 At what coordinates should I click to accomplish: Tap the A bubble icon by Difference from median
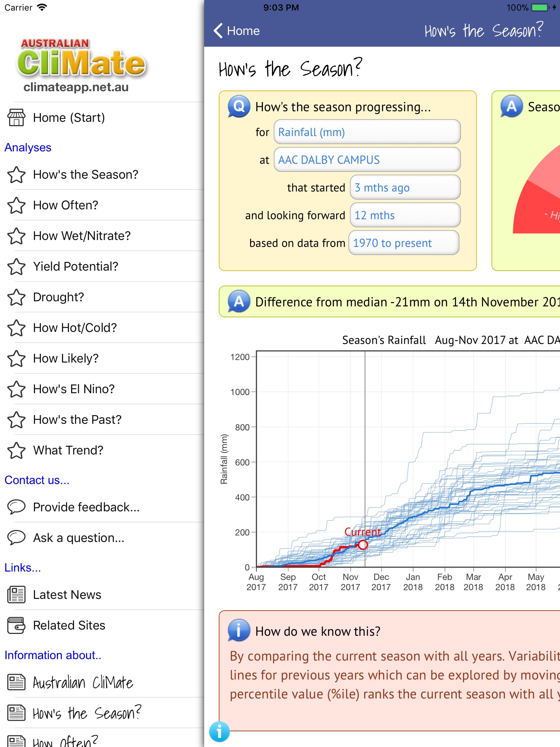239,302
